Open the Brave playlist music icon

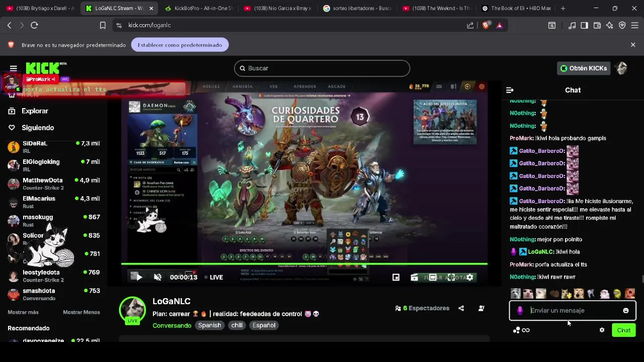coord(572,25)
